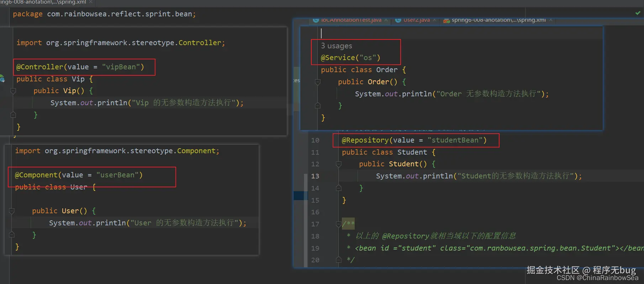Click the scrollbar thumb left of line numbers
The height and width of the screenshot is (284, 644).
[305, 220]
